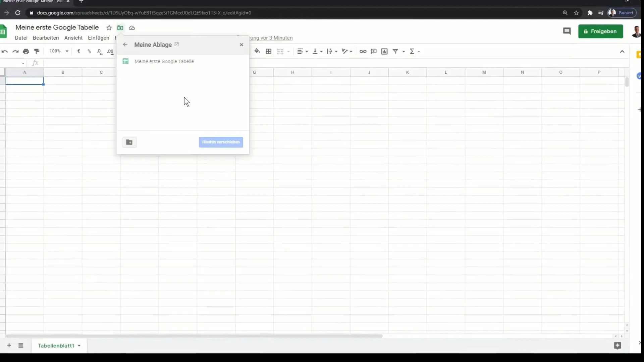Open the text wrapping dropdown
Image resolution: width=644 pixels, height=362 pixels.
[332, 51]
